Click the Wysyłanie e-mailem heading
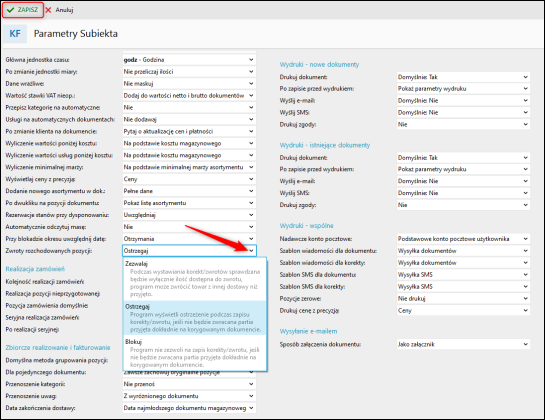 [309, 331]
